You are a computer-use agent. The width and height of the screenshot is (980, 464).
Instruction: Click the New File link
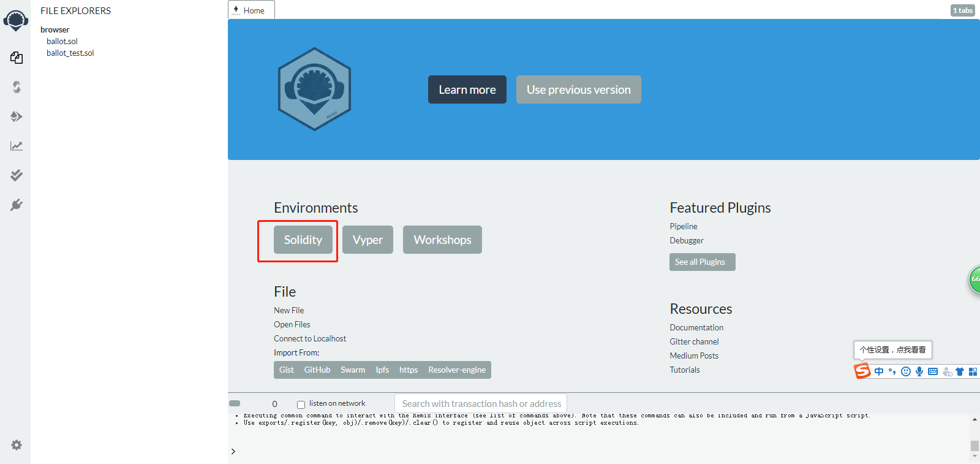click(x=289, y=310)
